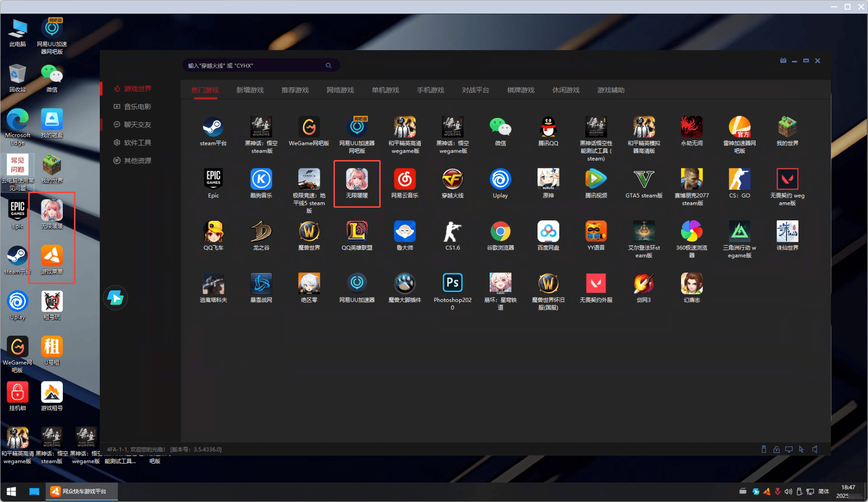Launch Photoshop2020 from the grid
The image size is (868, 502).
[x=452, y=284]
